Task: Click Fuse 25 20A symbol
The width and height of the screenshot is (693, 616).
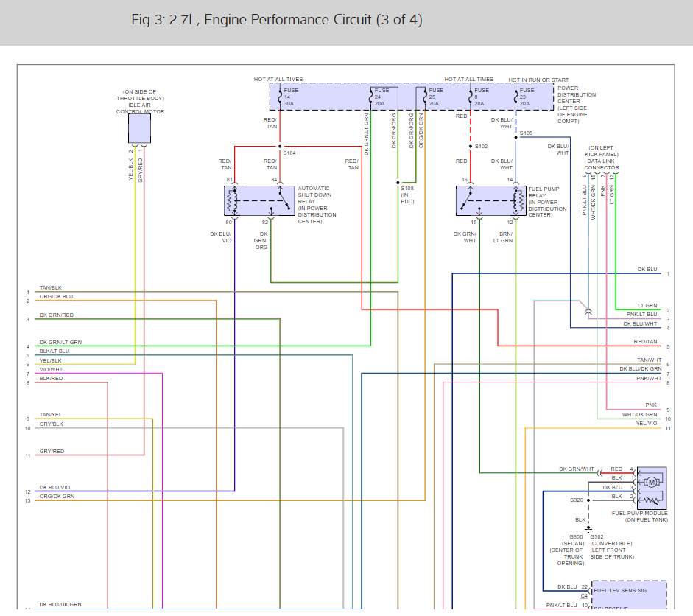Action: (x=425, y=97)
